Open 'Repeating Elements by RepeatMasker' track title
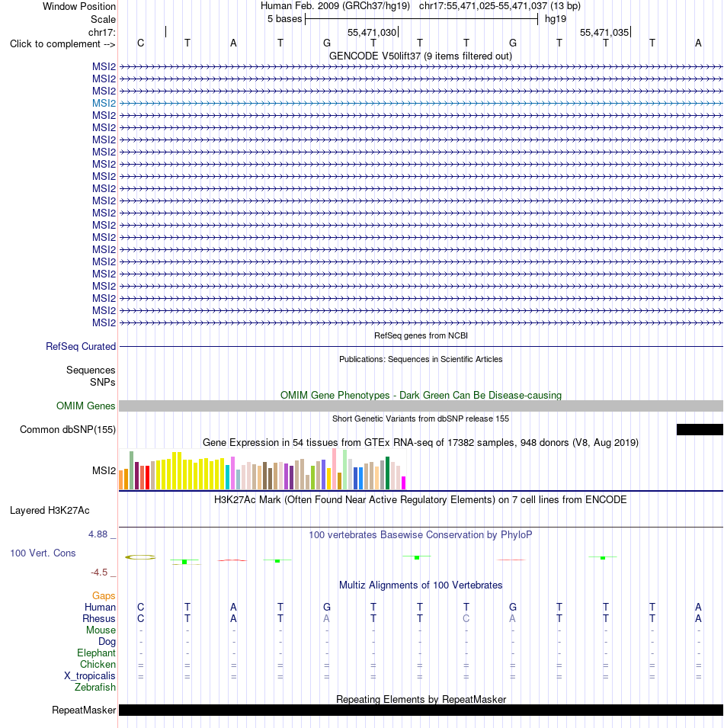 pyautogui.click(x=421, y=699)
